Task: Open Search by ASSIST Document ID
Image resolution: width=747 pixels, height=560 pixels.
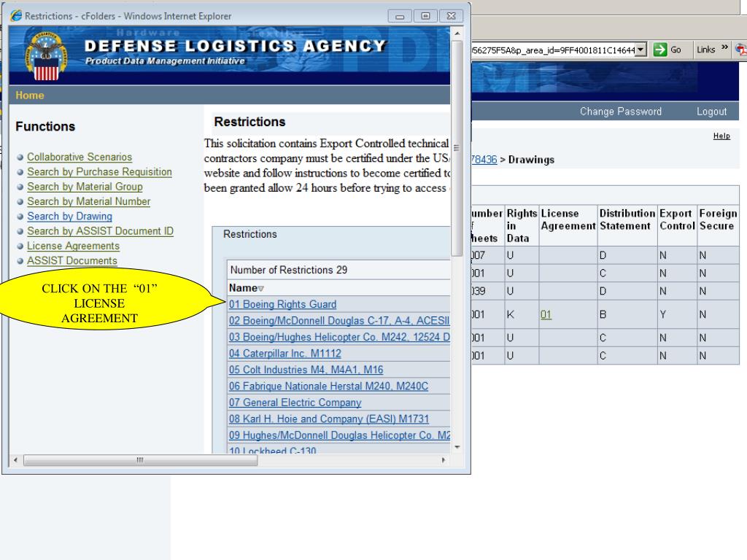Action: (100, 231)
